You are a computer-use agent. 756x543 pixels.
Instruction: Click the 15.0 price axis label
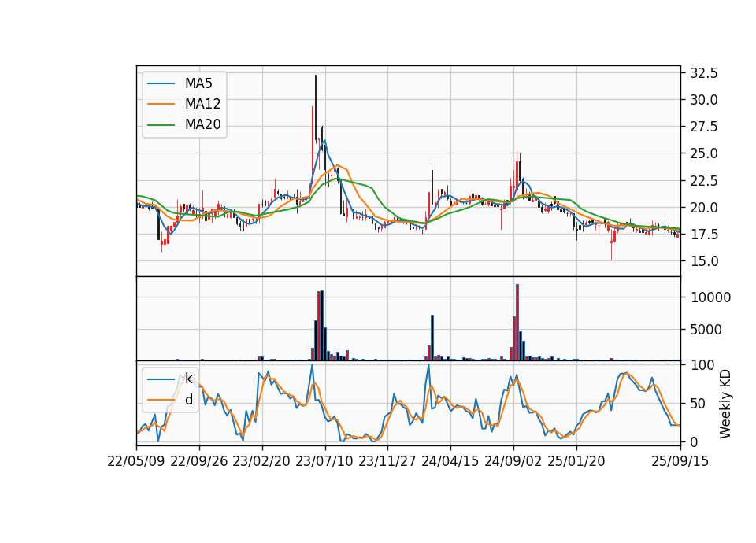click(x=704, y=261)
